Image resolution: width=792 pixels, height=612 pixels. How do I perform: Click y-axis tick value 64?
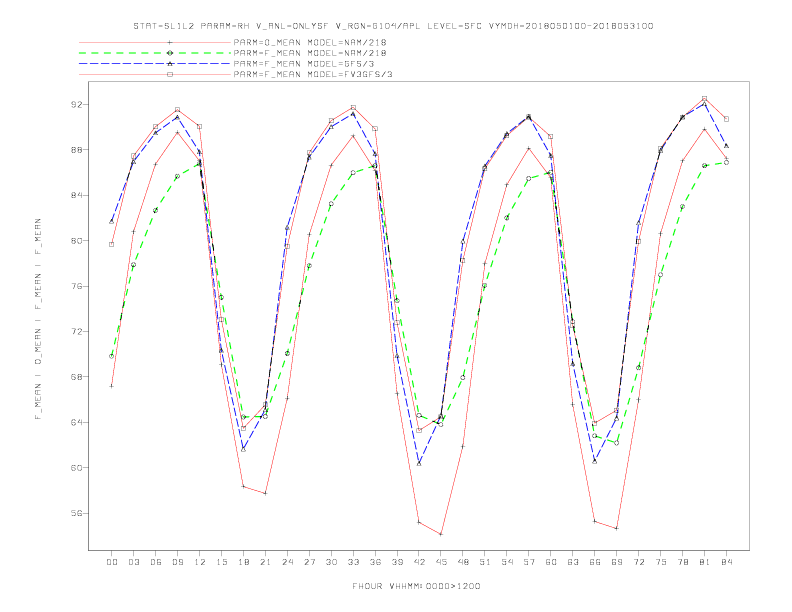click(x=77, y=422)
